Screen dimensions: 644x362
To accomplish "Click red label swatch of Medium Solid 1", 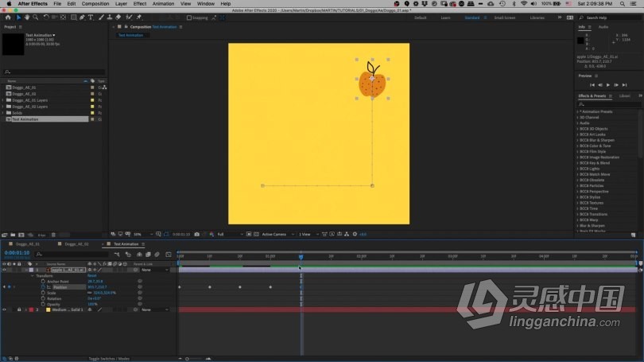I will pos(31,309).
